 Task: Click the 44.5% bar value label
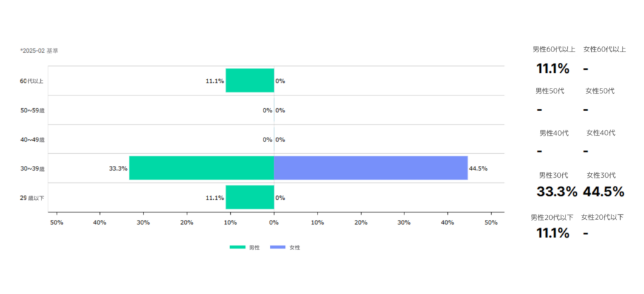tap(478, 168)
